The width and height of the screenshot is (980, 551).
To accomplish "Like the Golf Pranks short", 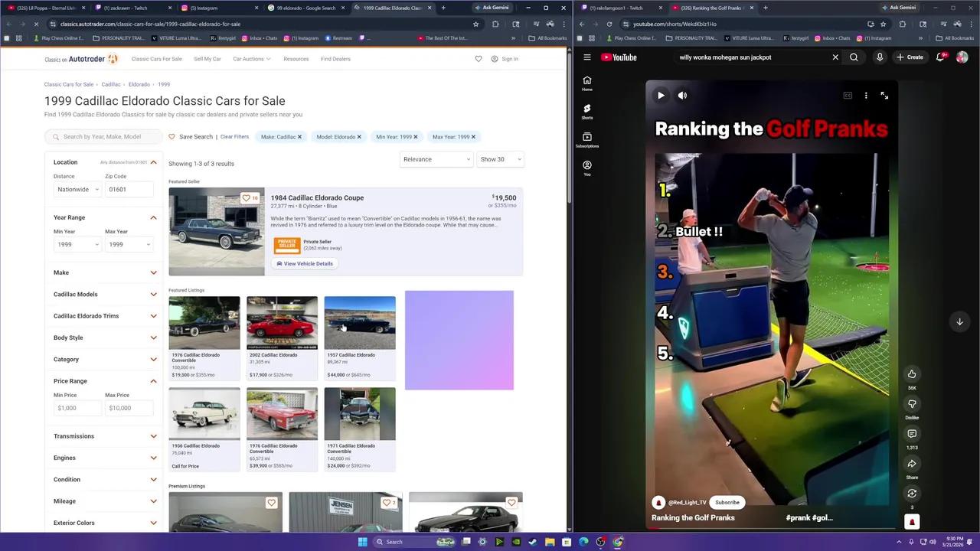I will coord(912,374).
